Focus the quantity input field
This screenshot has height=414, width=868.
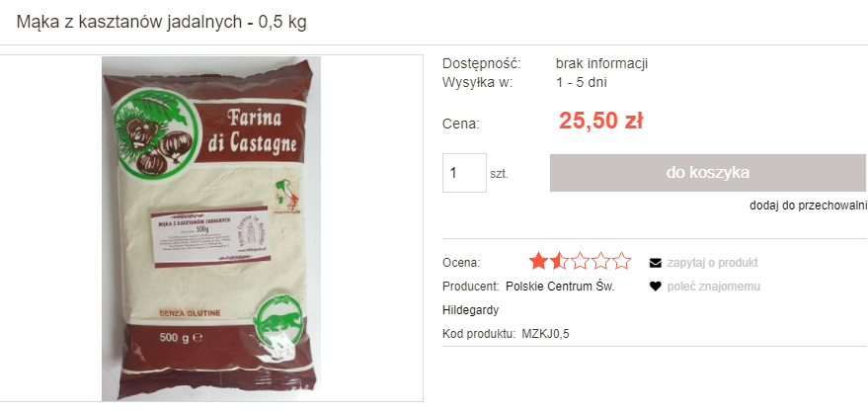(x=464, y=173)
